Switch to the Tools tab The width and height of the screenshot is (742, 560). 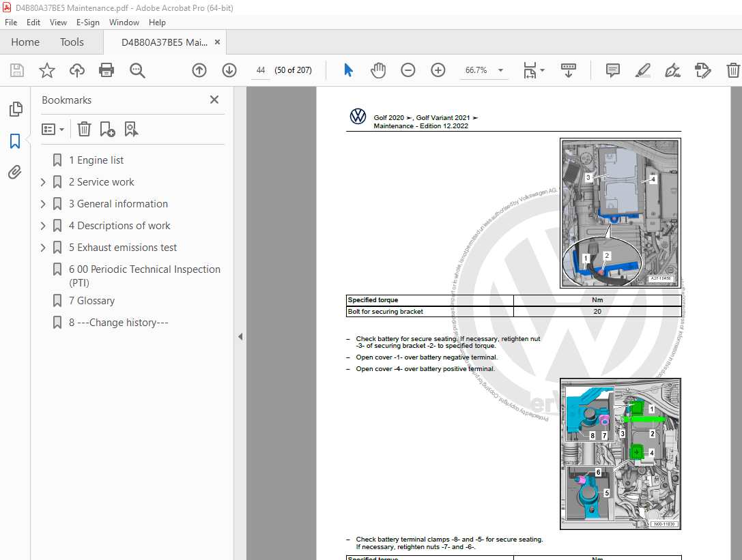coord(72,42)
